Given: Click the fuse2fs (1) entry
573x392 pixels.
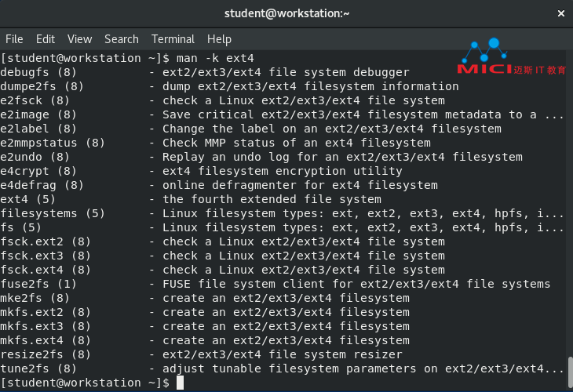Looking at the screenshot, I should pos(38,284).
